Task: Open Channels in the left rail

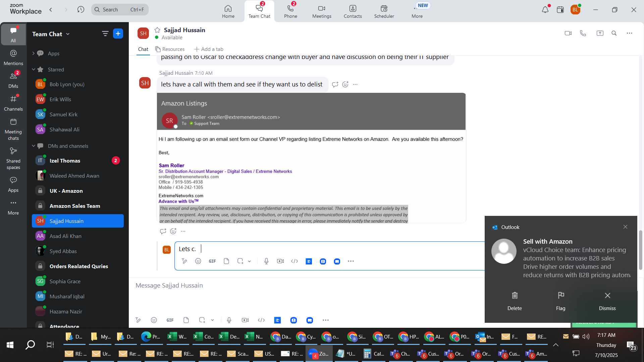Action: tap(13, 103)
